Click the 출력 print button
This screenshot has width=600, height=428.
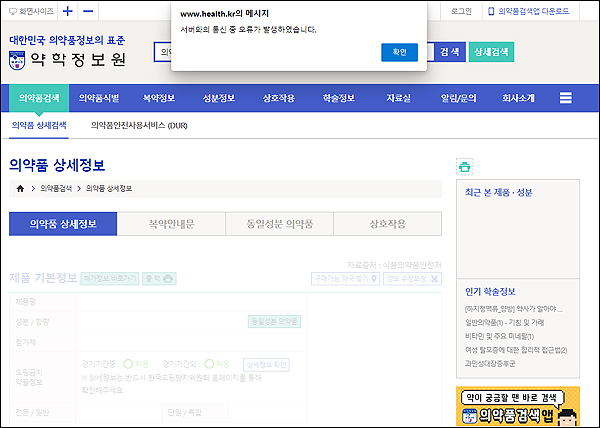point(159,278)
